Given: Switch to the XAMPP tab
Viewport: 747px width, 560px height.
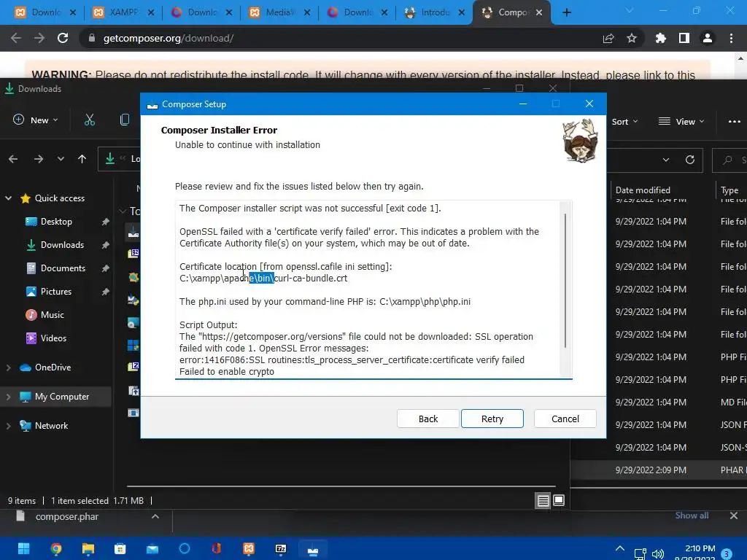Looking at the screenshot, I should click(x=123, y=12).
